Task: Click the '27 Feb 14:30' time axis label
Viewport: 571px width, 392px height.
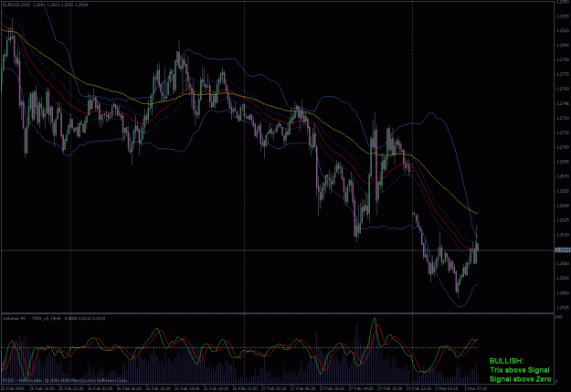Action: click(x=361, y=388)
